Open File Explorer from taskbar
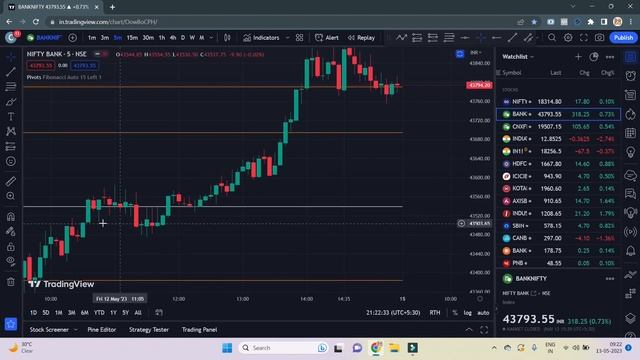This screenshot has width=640, height=360. pyautogui.click(x=394, y=348)
